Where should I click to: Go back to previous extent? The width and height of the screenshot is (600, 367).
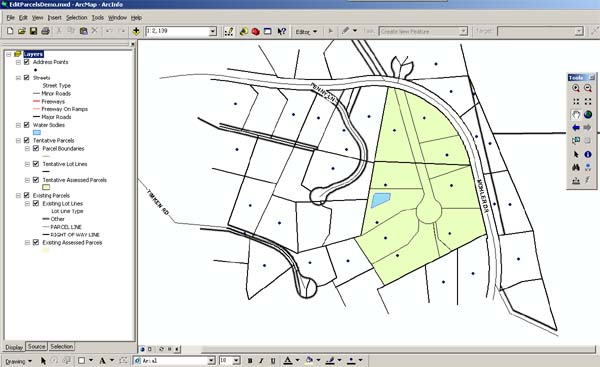tap(576, 127)
